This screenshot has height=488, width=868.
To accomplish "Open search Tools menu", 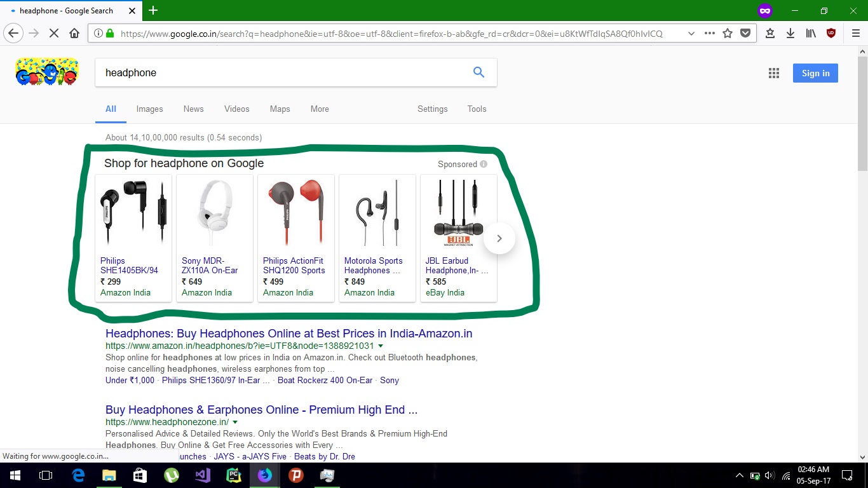I will pos(477,109).
